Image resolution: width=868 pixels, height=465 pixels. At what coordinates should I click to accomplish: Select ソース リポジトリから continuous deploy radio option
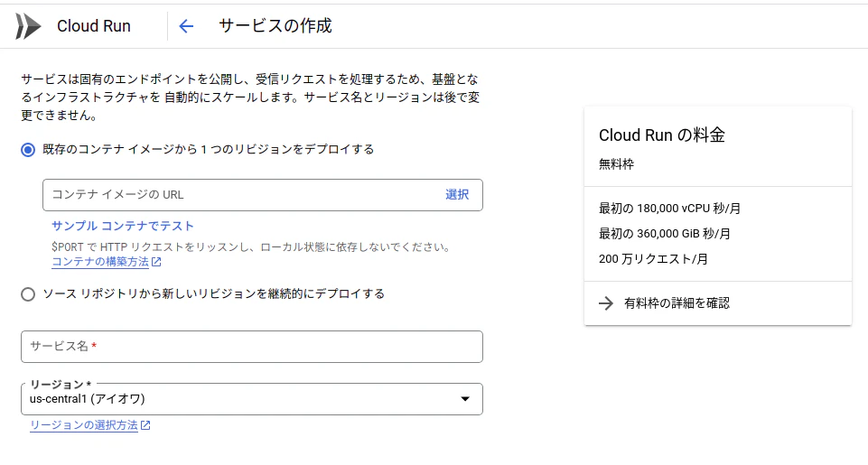(28, 294)
